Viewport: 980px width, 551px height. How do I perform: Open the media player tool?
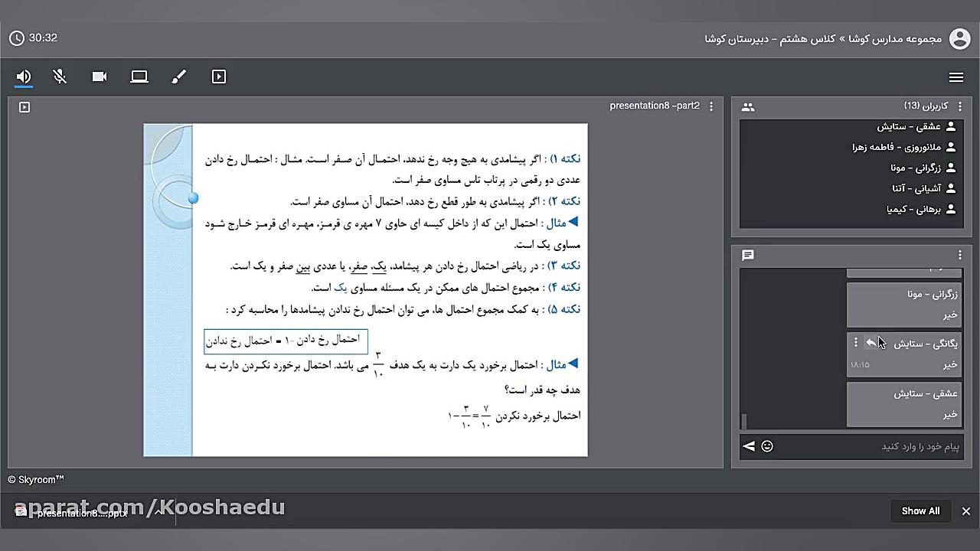pos(219,77)
